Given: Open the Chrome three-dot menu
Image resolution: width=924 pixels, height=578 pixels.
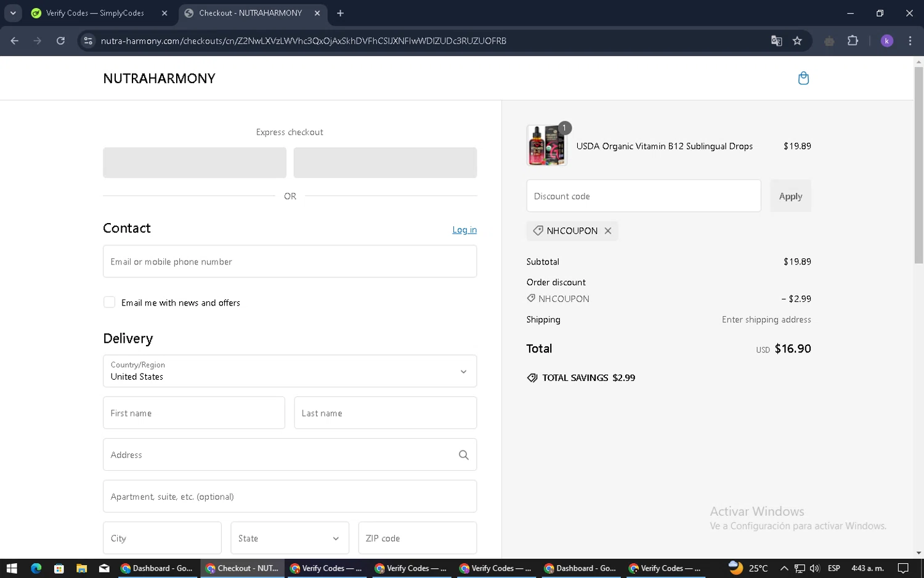Looking at the screenshot, I should click(910, 41).
